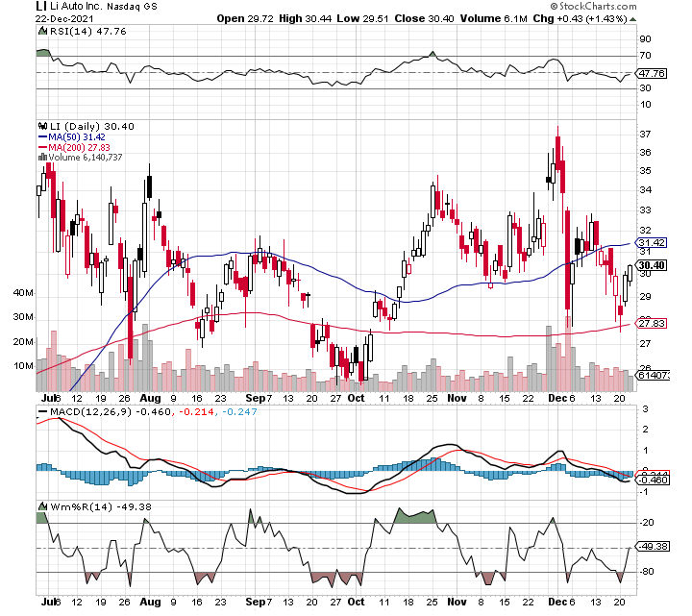Click Sep on the price panel date axis
This screenshot has height=616, width=692.
[256, 398]
